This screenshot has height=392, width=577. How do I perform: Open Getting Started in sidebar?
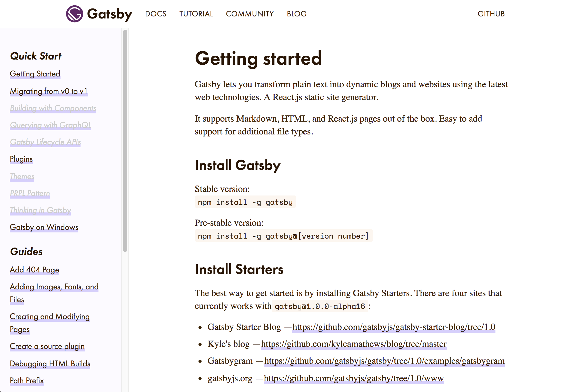35,74
